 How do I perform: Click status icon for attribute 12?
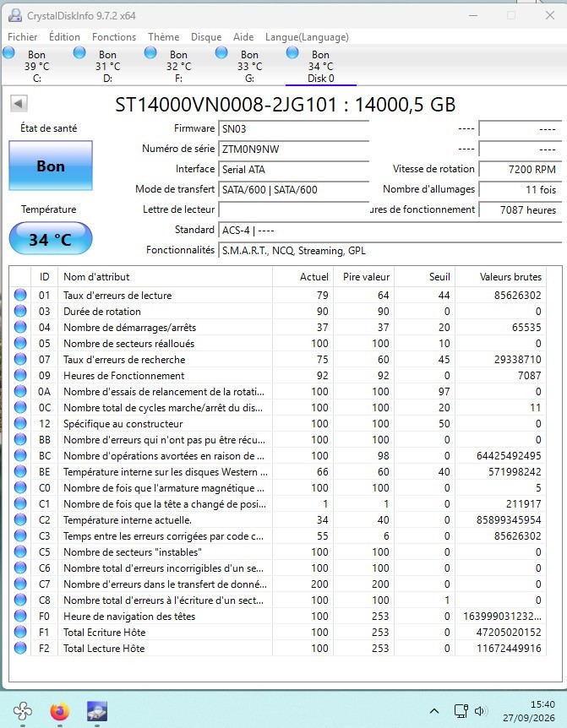click(x=20, y=423)
